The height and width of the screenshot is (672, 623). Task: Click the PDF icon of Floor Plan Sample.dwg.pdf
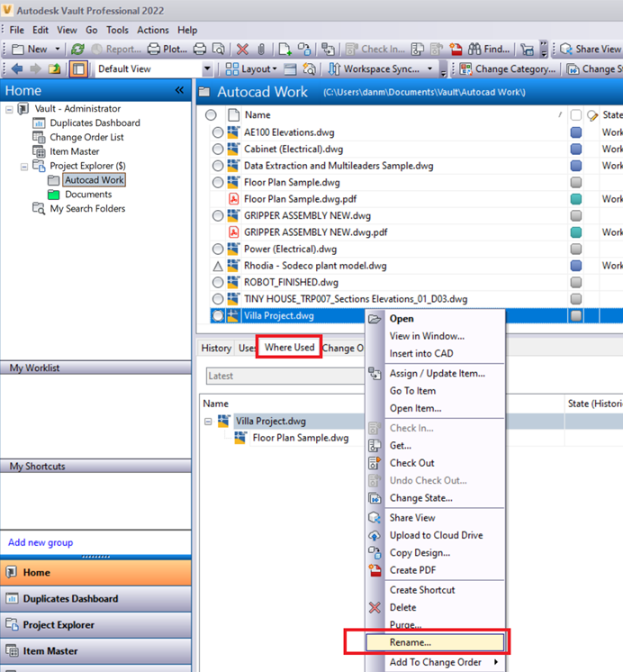[233, 199]
